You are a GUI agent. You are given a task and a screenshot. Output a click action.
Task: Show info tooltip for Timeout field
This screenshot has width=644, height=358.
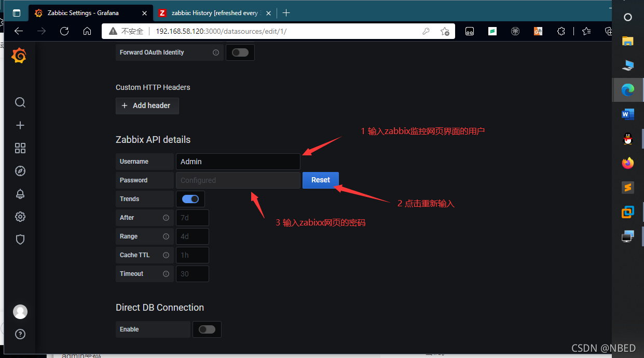166,274
